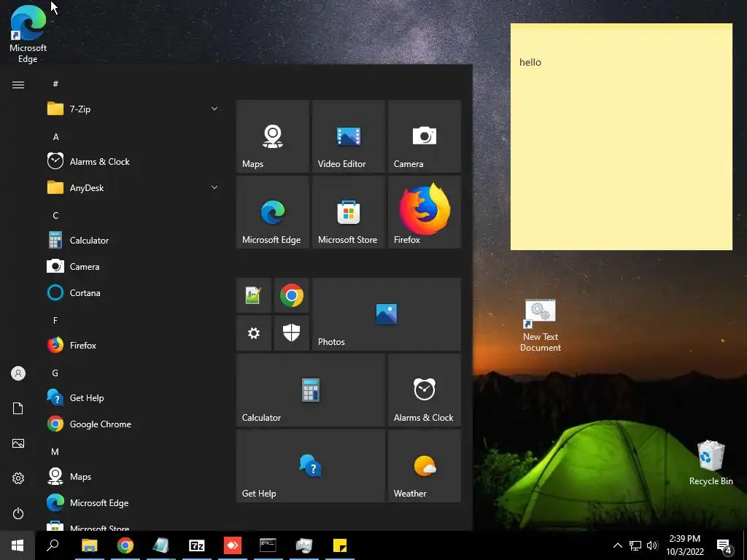Open Documents from the Start sidebar
Viewport: 747px width, 560px height.
tap(18, 408)
